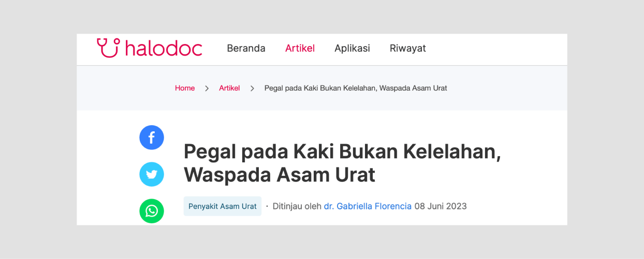Screen dimensions: 644x259
Task: Share article via Facebook icon
Action: pyautogui.click(x=152, y=138)
